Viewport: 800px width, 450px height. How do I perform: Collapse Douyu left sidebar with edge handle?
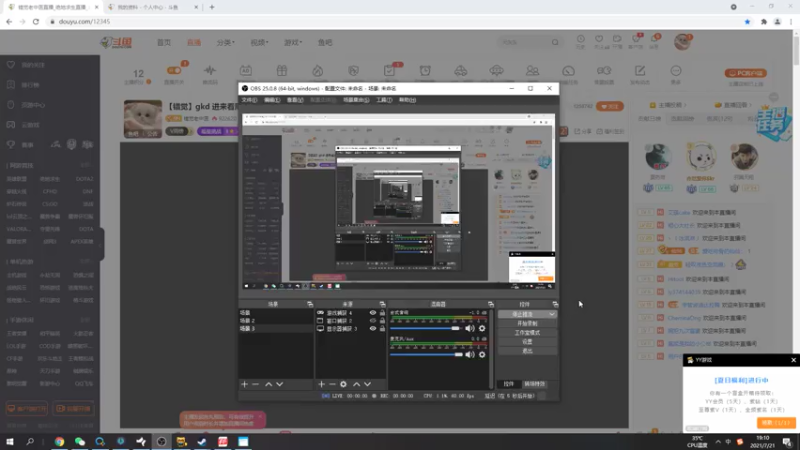tap(102, 244)
